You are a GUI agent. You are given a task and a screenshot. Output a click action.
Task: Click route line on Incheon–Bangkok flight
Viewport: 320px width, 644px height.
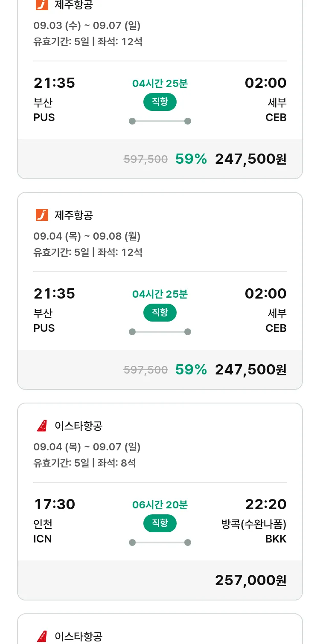(x=160, y=542)
